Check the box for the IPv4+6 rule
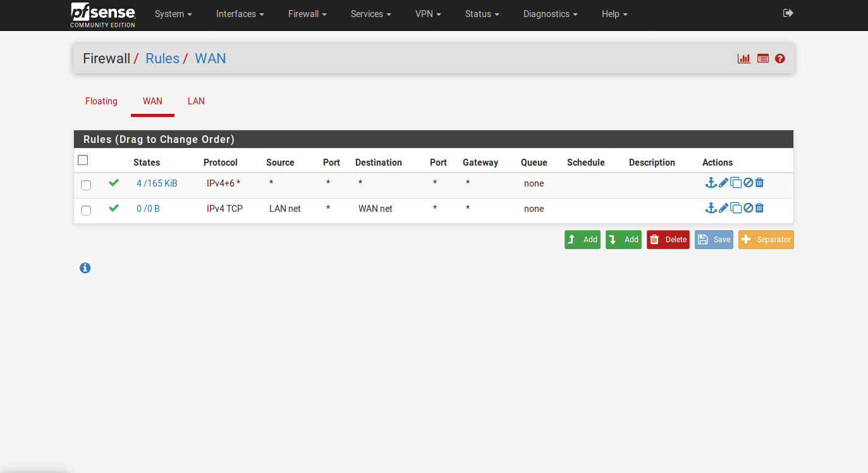Viewport: 868px width, 473px height. tap(86, 185)
